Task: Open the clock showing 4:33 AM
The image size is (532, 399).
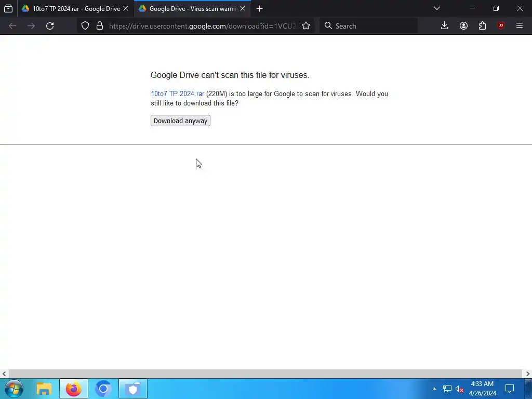Action: tap(482, 389)
